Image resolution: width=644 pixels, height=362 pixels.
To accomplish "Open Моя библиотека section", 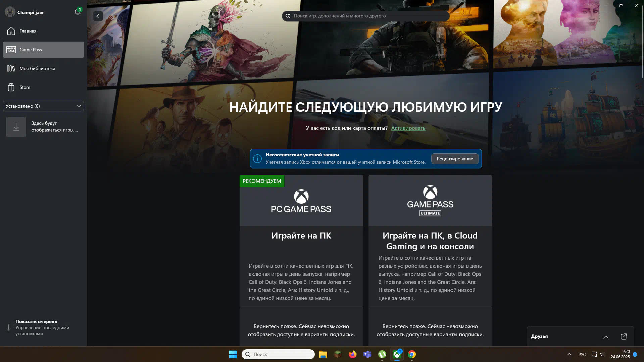I will 43,68.
